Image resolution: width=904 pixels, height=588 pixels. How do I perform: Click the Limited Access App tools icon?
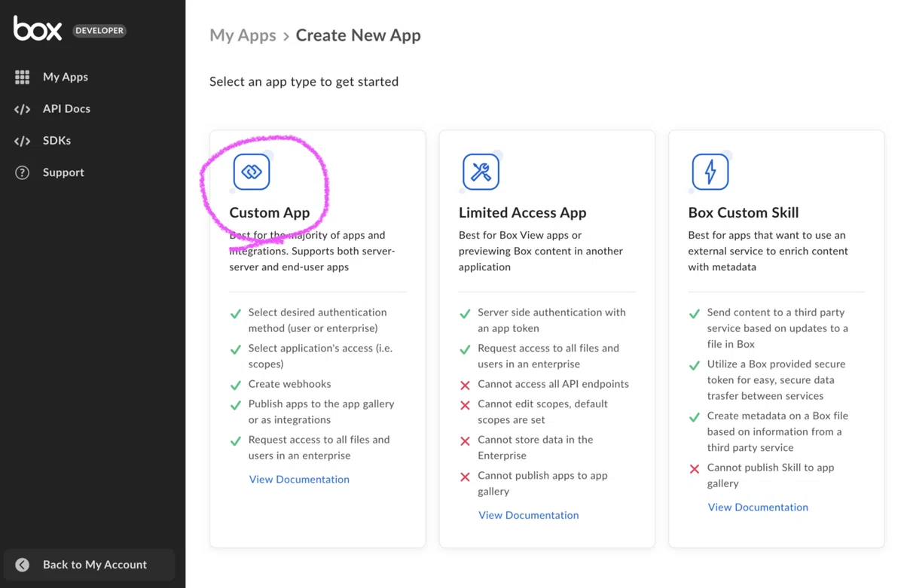click(x=481, y=172)
